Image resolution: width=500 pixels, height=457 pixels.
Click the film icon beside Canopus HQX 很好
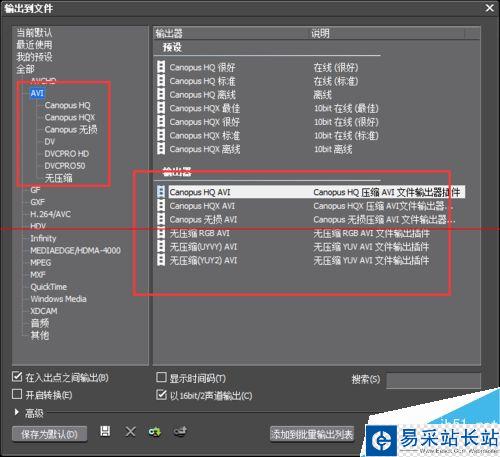point(161,122)
